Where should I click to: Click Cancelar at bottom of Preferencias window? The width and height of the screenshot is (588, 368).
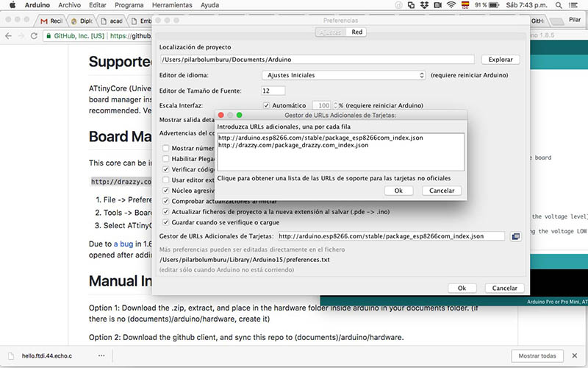click(504, 288)
